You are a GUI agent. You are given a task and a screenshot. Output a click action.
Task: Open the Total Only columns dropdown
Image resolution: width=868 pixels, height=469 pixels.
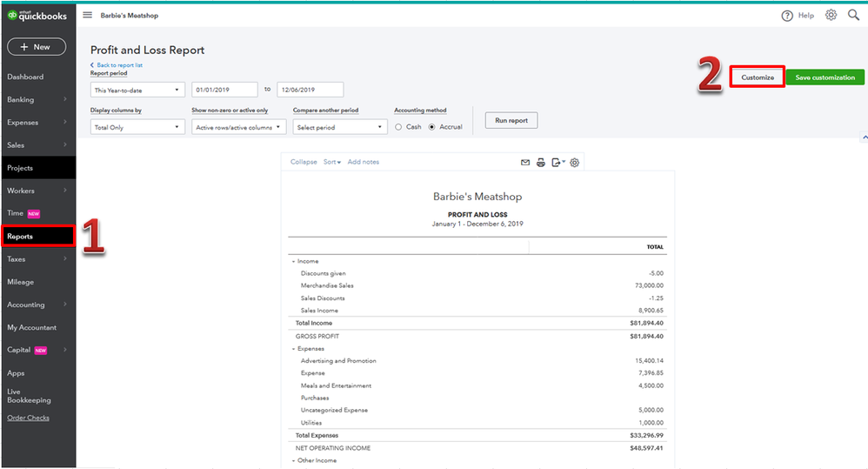(137, 127)
